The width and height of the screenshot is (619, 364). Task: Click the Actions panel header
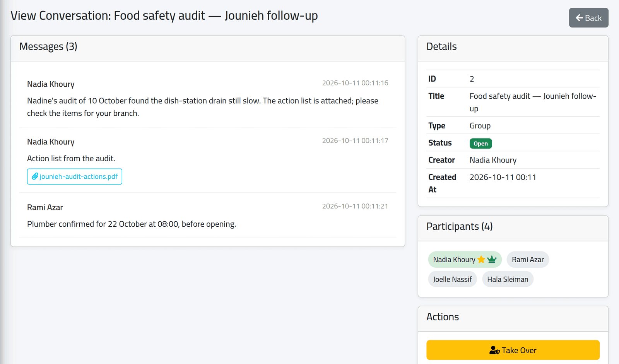point(513,319)
